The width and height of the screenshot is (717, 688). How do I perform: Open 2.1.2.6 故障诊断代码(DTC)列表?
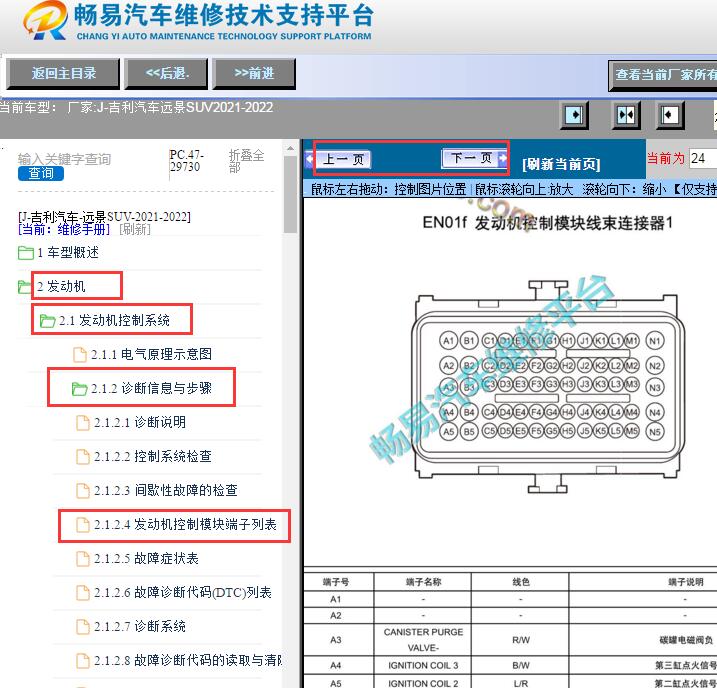182,592
